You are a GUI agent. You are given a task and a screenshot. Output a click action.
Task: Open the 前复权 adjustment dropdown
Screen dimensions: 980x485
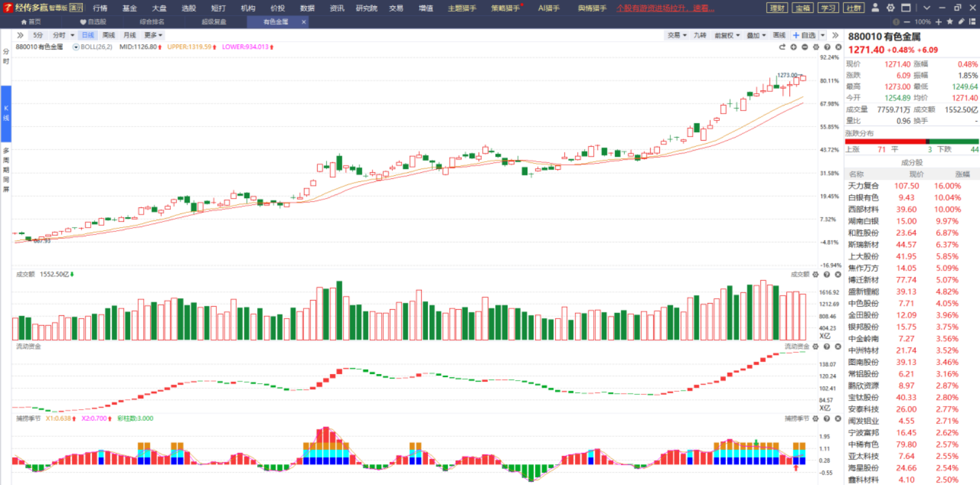(727, 35)
